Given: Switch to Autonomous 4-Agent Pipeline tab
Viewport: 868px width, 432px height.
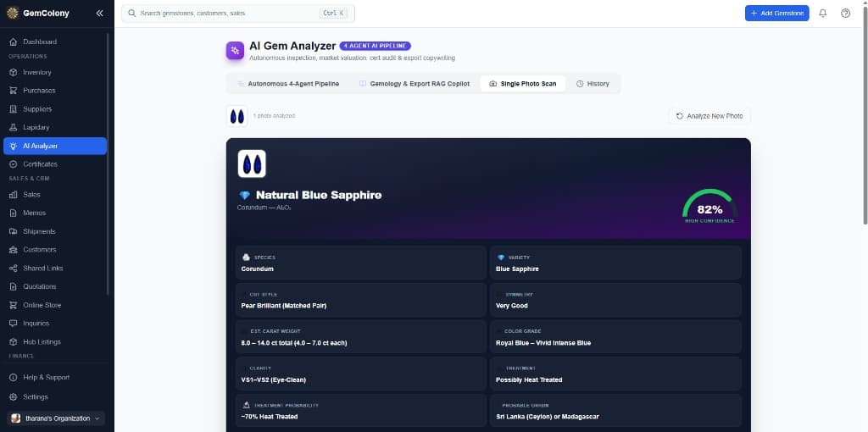Looking at the screenshot, I should point(288,84).
